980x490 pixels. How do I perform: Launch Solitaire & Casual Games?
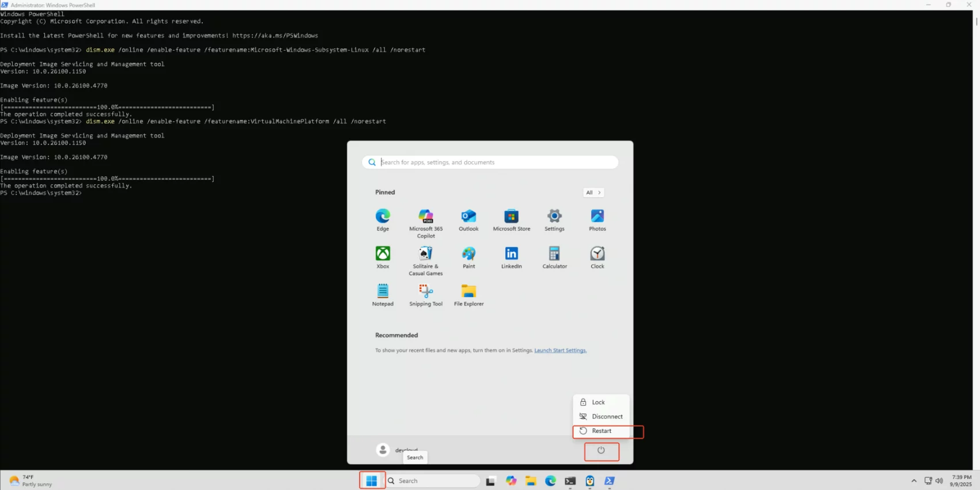(426, 261)
